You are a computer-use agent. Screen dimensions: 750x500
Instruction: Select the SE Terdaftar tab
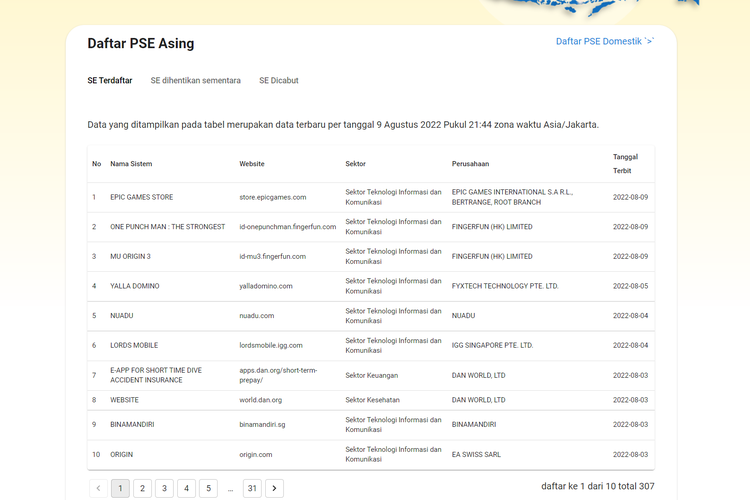pyautogui.click(x=110, y=80)
